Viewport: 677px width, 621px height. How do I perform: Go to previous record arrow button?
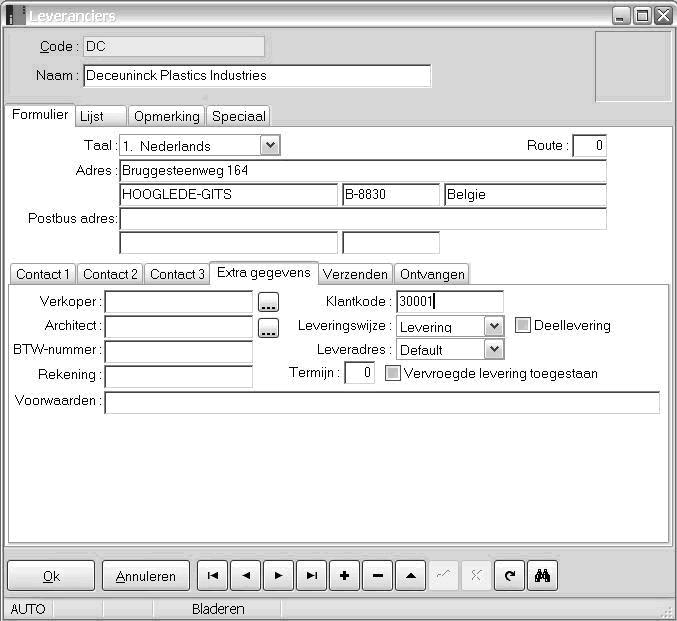pos(246,575)
